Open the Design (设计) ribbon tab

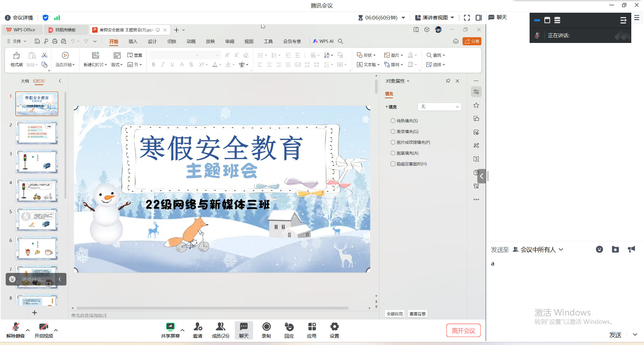[152, 41]
